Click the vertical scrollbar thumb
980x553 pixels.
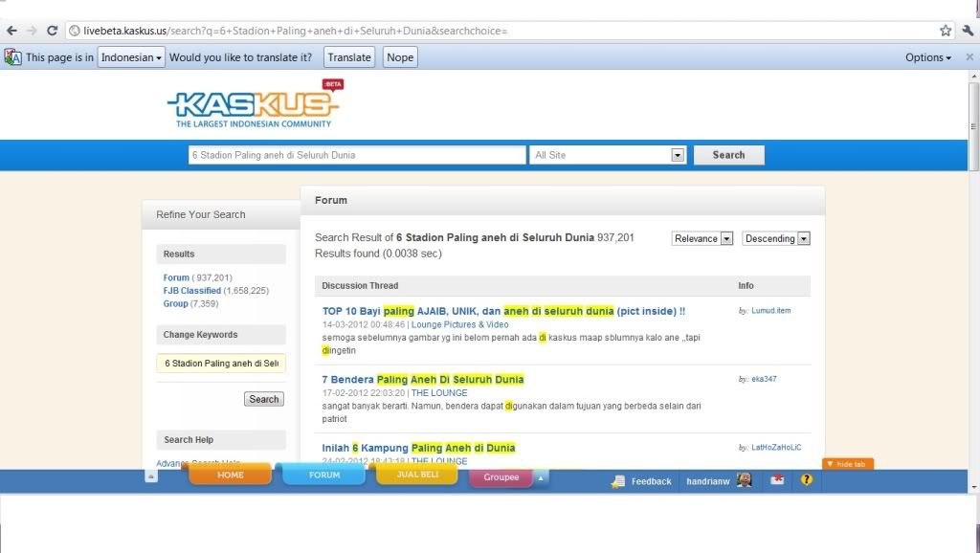[x=973, y=126]
